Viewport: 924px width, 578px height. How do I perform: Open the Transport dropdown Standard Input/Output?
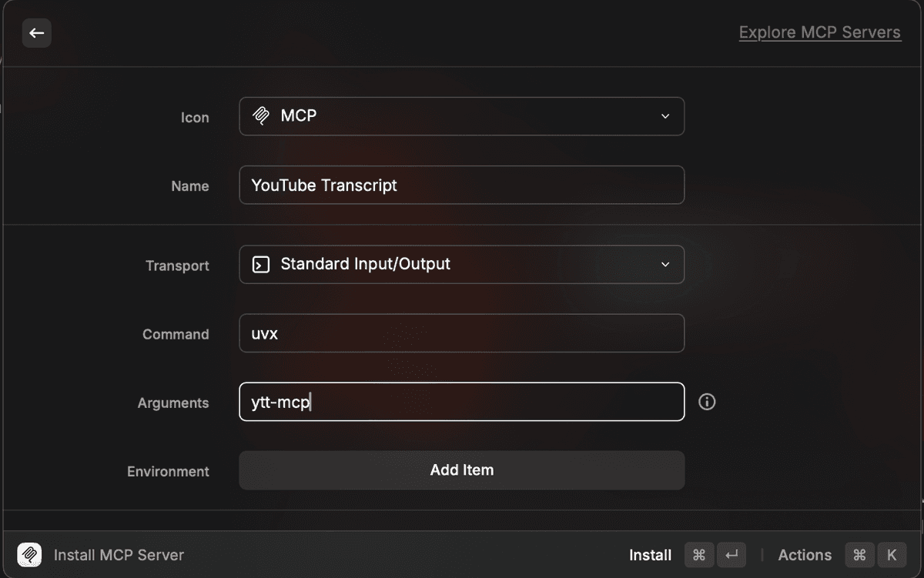pos(461,264)
